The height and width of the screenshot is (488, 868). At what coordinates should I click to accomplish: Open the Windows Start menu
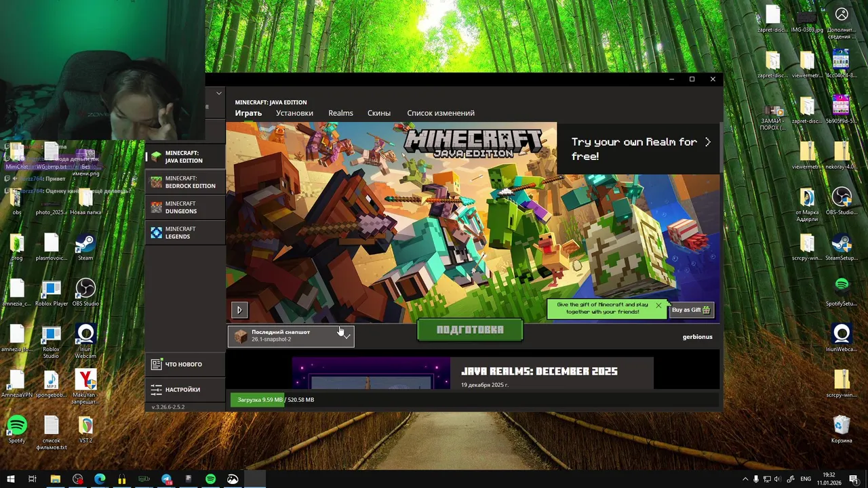tap(10, 479)
